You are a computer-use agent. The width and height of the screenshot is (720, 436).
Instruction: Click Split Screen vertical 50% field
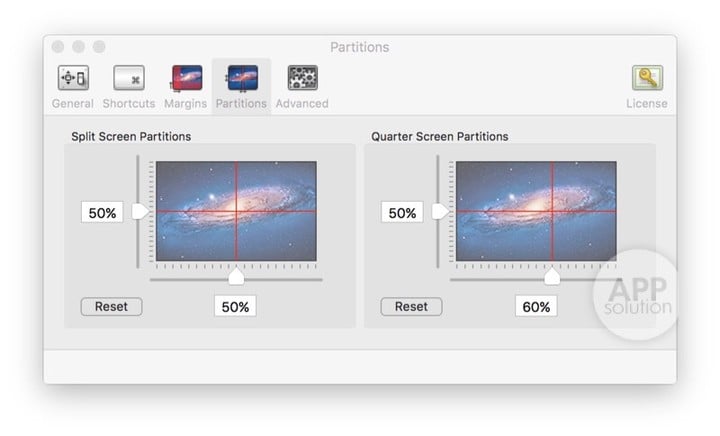(x=102, y=213)
